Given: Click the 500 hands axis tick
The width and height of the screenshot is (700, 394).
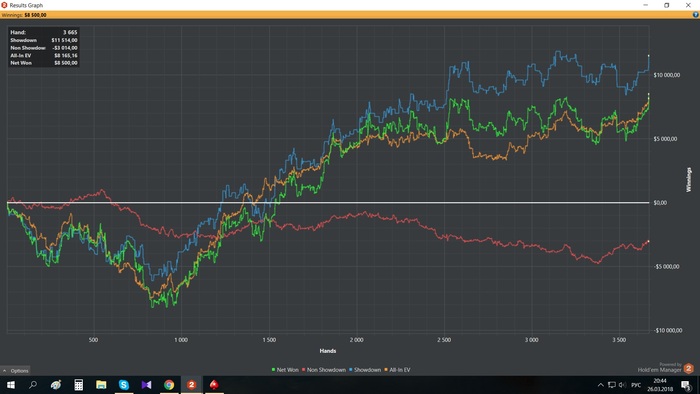Looking at the screenshot, I should pos(93,340).
